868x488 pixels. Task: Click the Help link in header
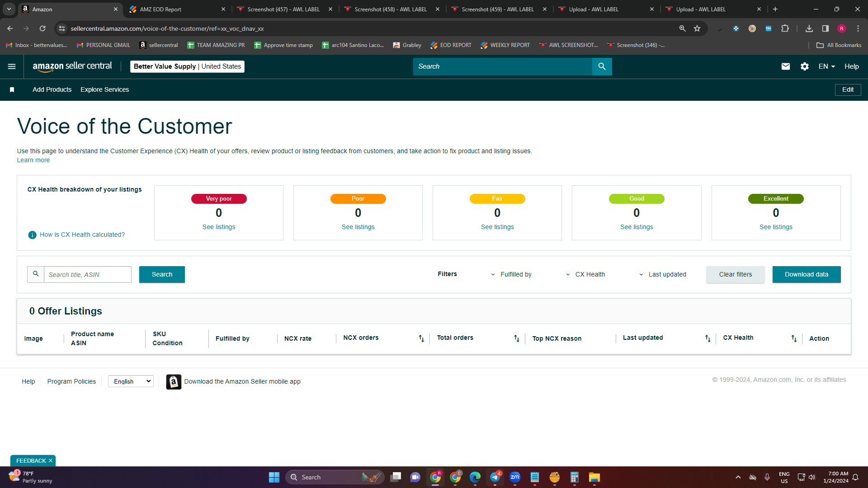[852, 66]
